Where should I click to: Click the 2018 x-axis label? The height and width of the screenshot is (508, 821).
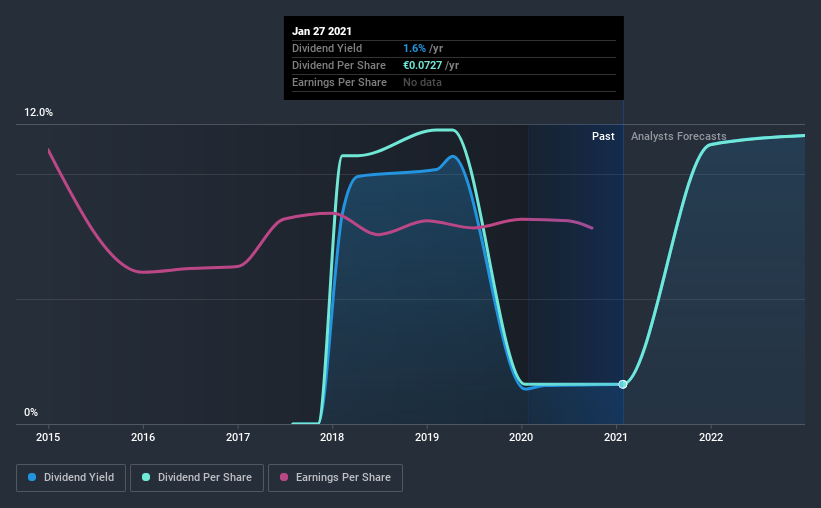332,437
